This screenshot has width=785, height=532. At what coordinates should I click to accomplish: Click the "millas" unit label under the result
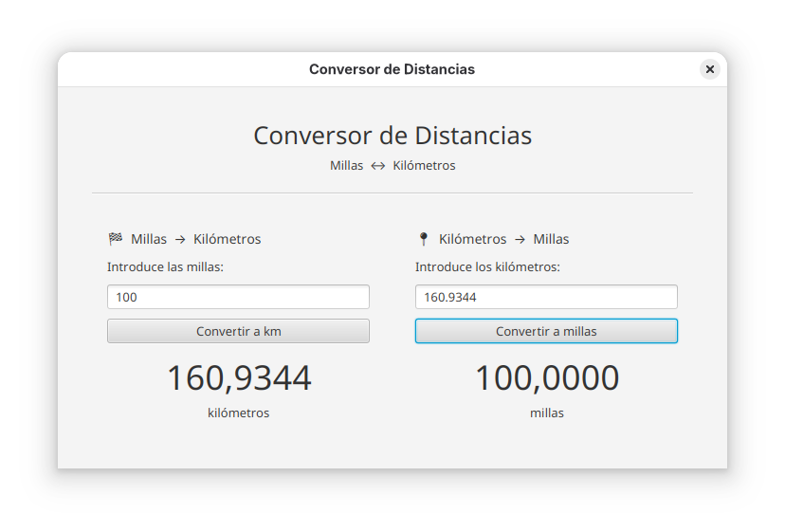pos(546,413)
